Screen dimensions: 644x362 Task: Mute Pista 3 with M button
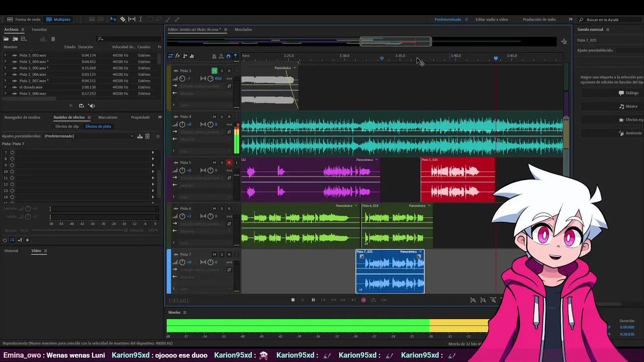click(x=214, y=71)
